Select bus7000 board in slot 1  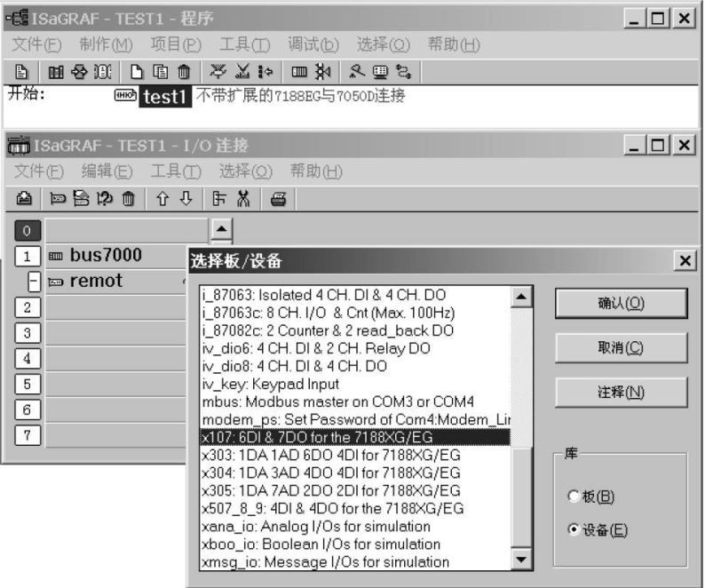pos(106,256)
